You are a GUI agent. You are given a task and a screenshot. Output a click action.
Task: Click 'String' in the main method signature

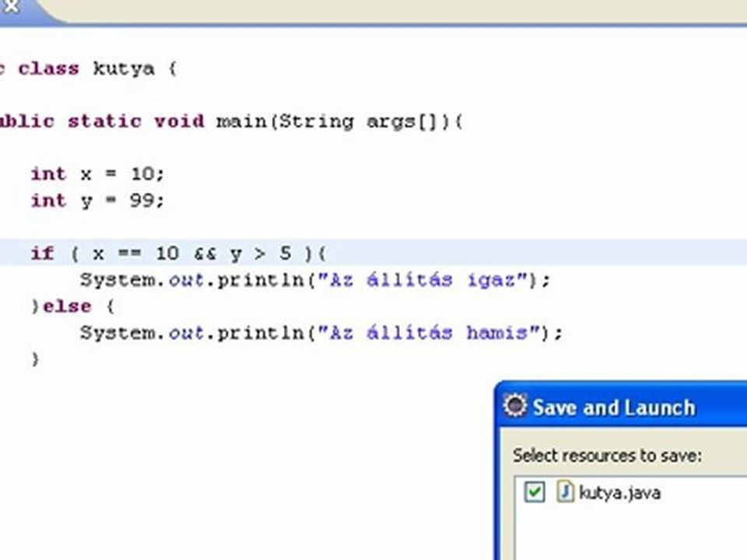(x=316, y=122)
